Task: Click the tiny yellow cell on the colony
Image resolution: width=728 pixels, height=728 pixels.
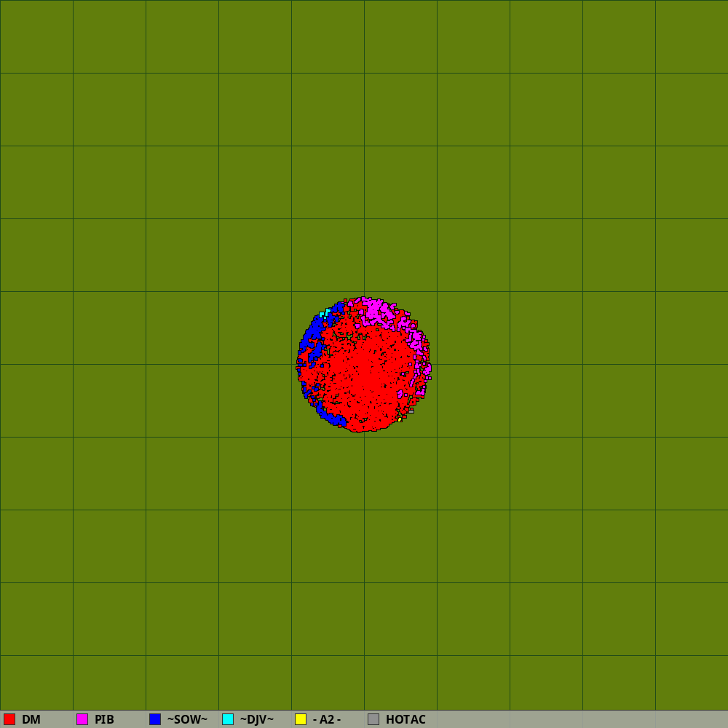Action: [x=400, y=419]
